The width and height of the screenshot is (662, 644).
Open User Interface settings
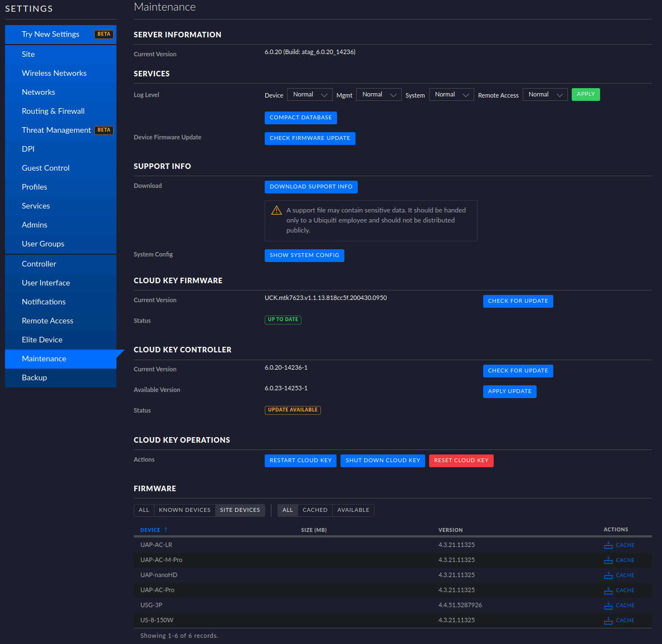pos(61,283)
